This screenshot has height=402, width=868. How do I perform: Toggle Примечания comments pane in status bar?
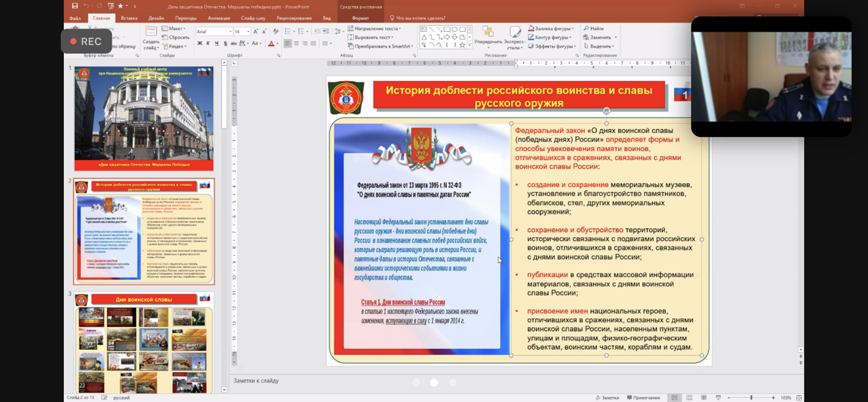[643, 398]
